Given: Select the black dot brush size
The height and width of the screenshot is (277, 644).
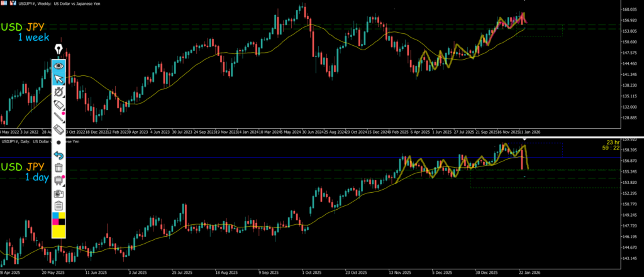Looking at the screenshot, I should (x=58, y=143).
